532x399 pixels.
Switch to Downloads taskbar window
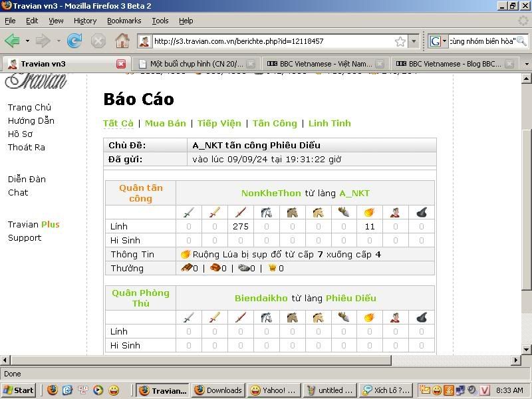click(x=218, y=390)
